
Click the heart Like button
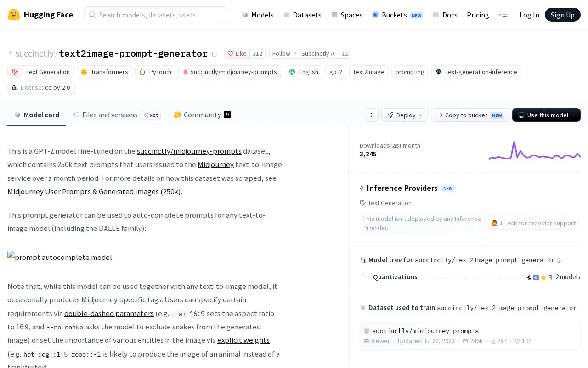(x=237, y=53)
